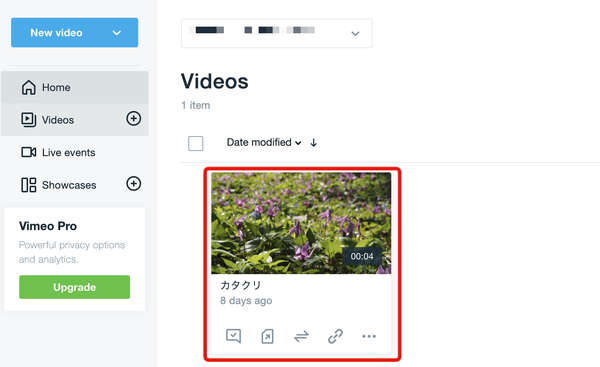Tick the select-all checkbox

click(196, 144)
